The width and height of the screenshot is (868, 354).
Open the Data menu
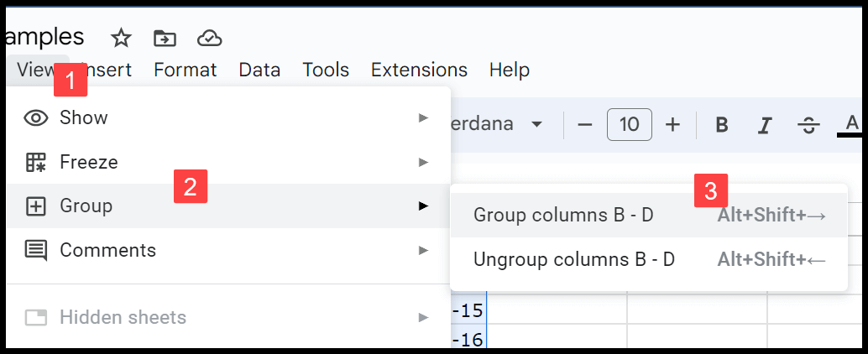[259, 70]
